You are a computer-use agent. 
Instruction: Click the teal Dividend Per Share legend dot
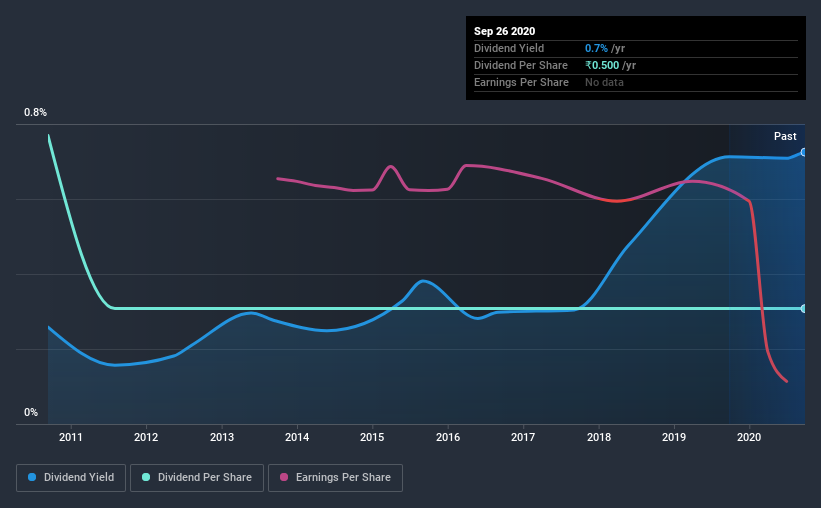tap(146, 477)
